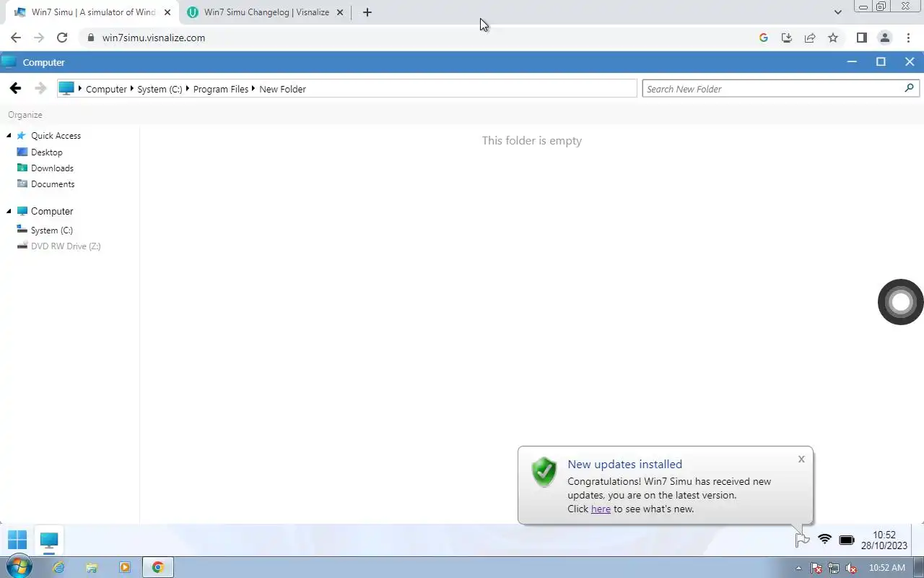Screen dimensions: 924x578
Task: Open Chrome tab search dropdown
Action: pyautogui.click(x=837, y=12)
